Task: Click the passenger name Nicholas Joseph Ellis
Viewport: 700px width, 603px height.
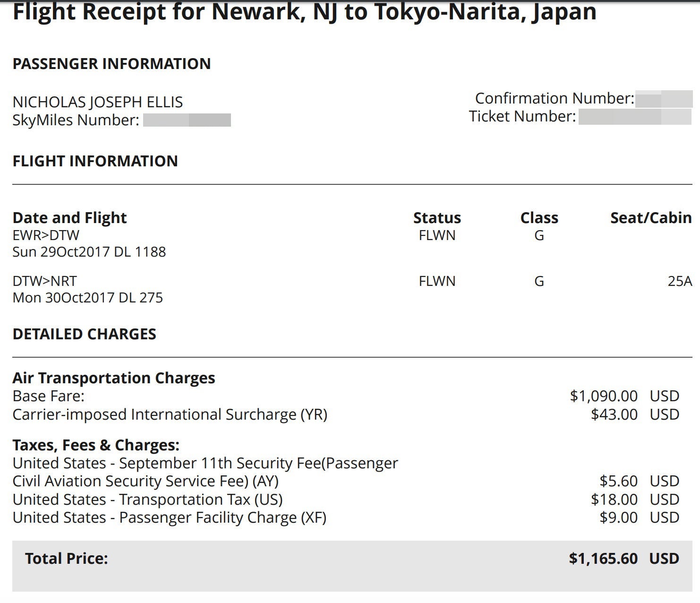Action: [x=98, y=102]
